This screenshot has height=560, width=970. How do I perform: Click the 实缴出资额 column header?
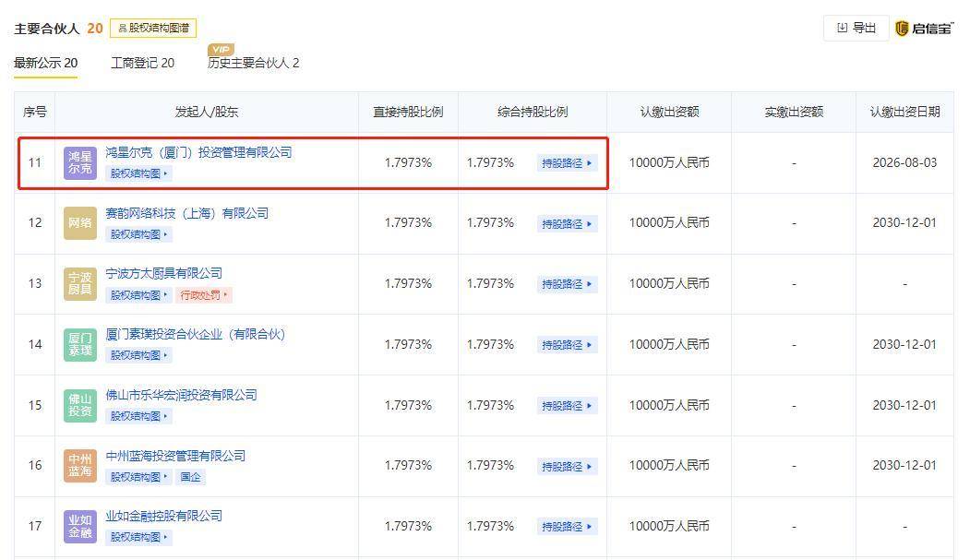794,112
